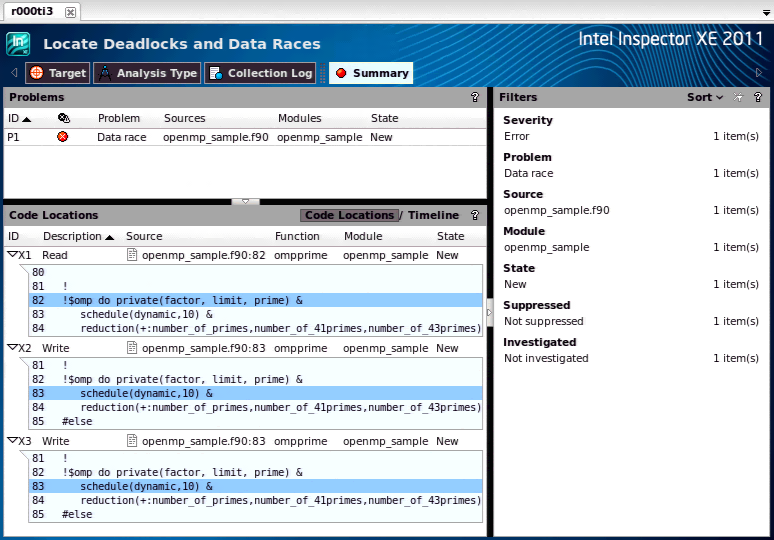The image size is (774, 540).
Task: Click the filter options icon beside Sort
Action: [738, 98]
